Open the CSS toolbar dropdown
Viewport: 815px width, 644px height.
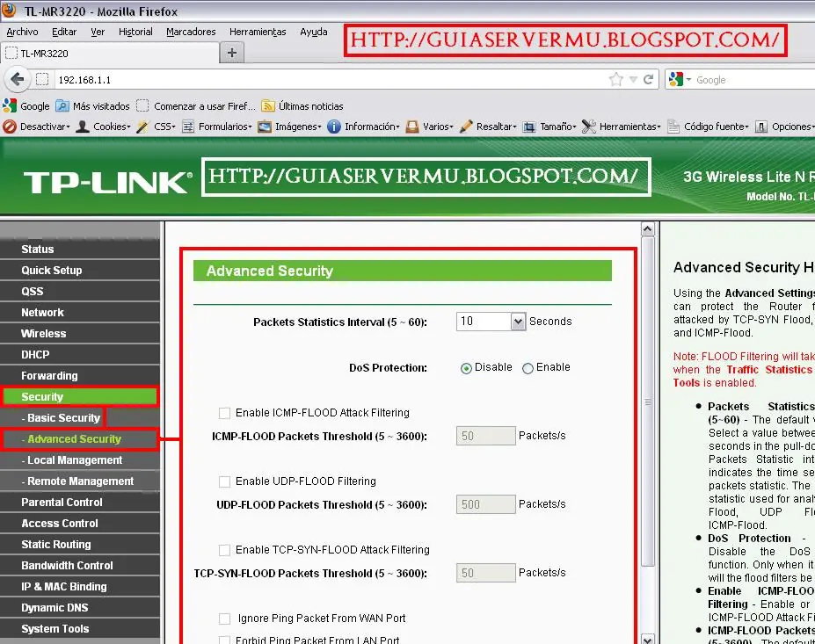[x=156, y=127]
